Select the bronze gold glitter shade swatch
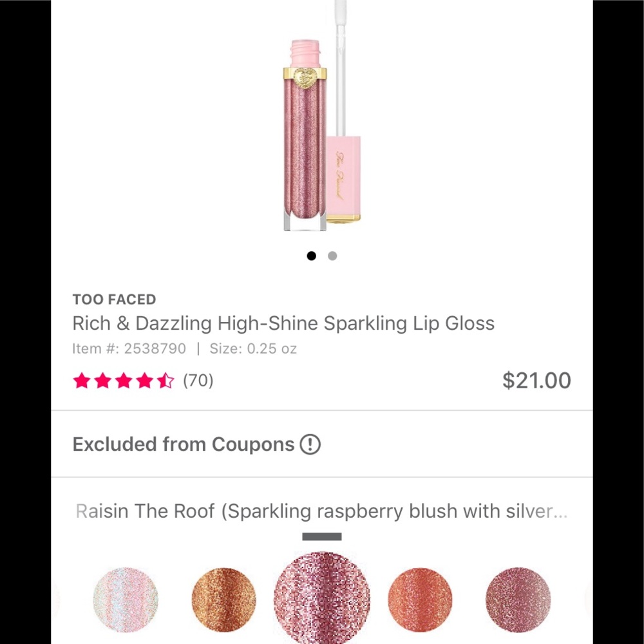 coord(223,599)
